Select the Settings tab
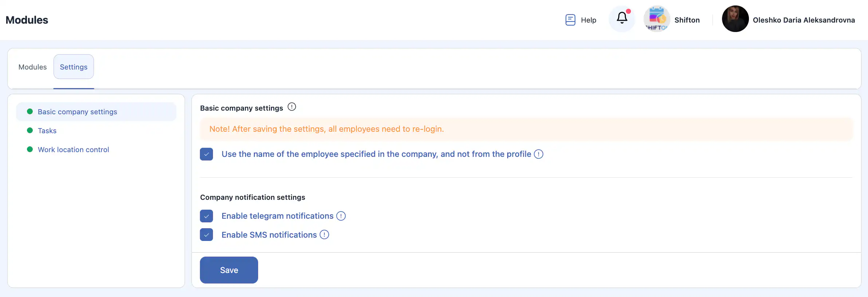Screen dimensions: 868x297 tap(74, 67)
